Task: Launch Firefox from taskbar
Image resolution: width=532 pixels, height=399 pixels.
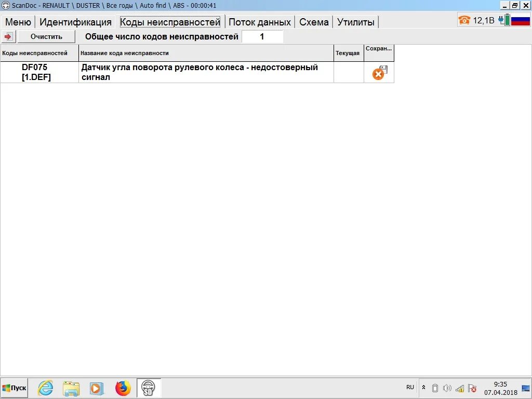Action: tap(123, 388)
